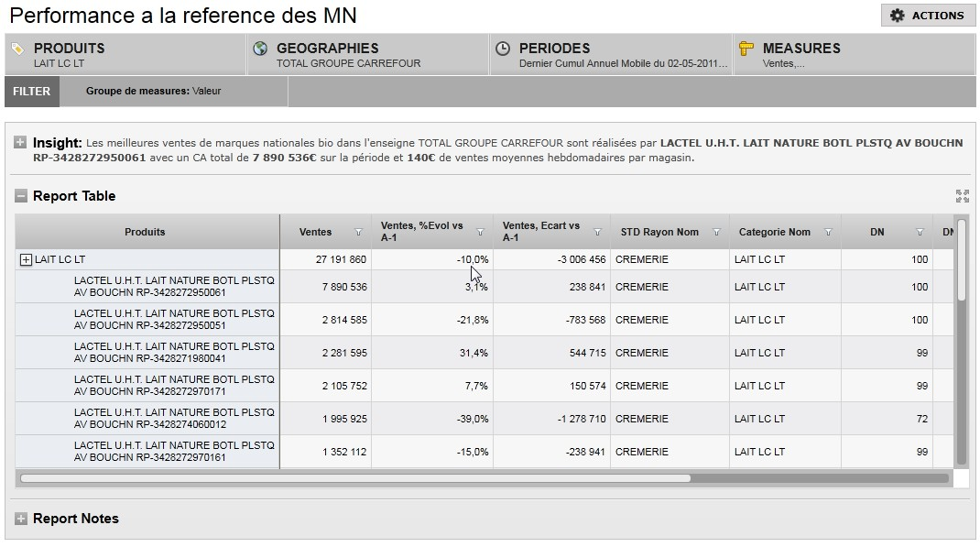Click the -39,0% evolution cell
This screenshot has height=547, width=980.
(432, 419)
